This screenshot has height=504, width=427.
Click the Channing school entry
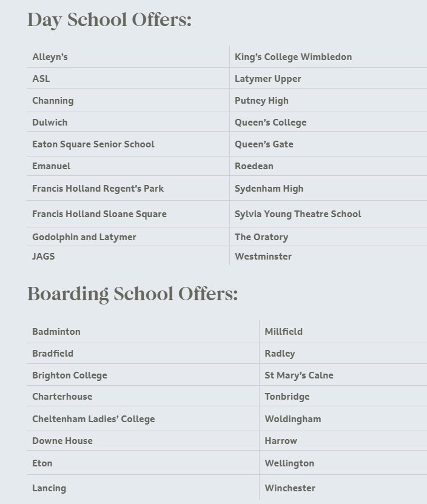(x=53, y=101)
